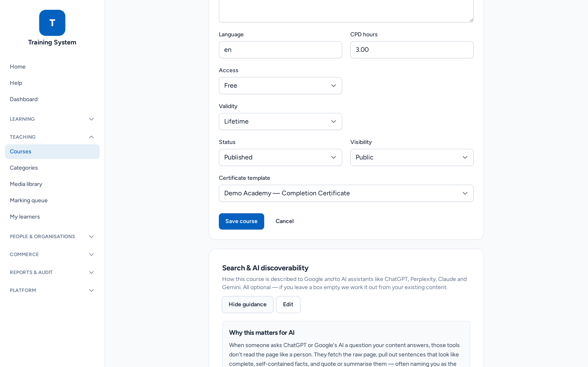Expand Reports & Audit section
Image resolution: width=588 pixels, height=367 pixels.
52,272
